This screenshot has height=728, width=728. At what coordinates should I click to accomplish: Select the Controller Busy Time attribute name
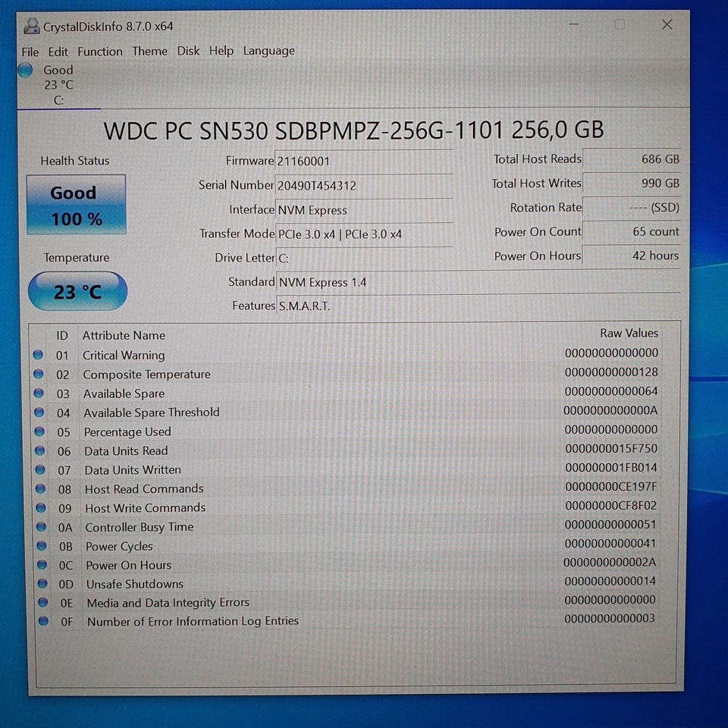(140, 527)
